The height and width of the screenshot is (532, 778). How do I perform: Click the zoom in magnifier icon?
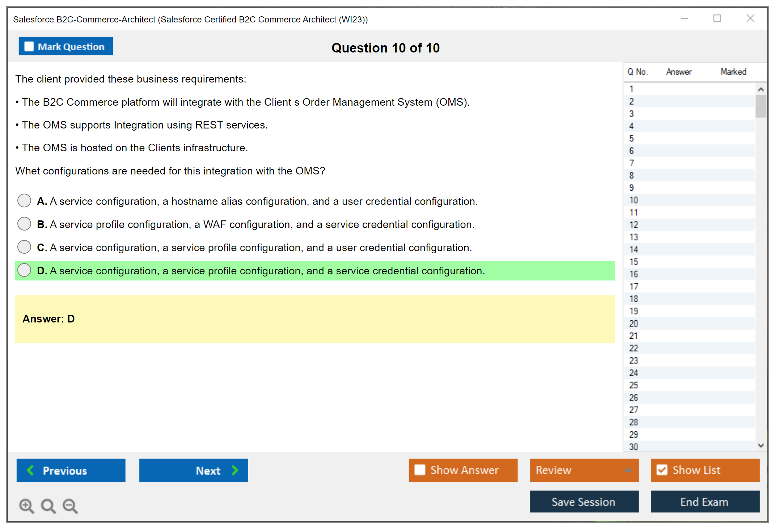pos(26,506)
